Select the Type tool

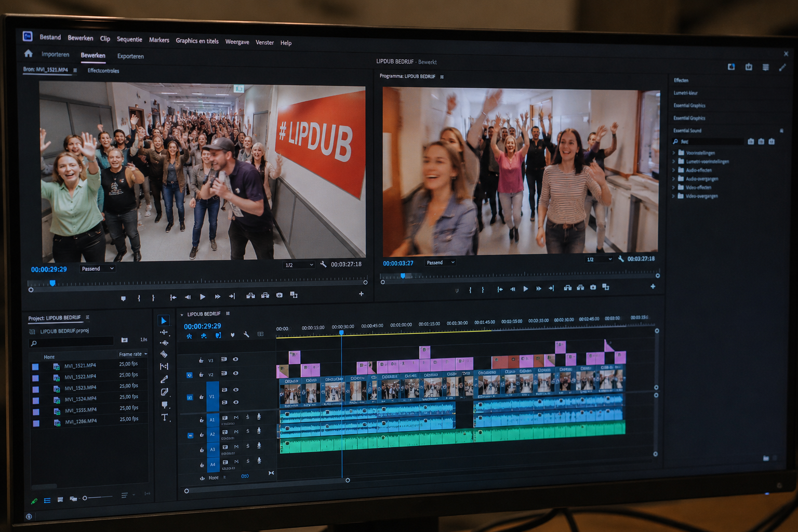165,417
